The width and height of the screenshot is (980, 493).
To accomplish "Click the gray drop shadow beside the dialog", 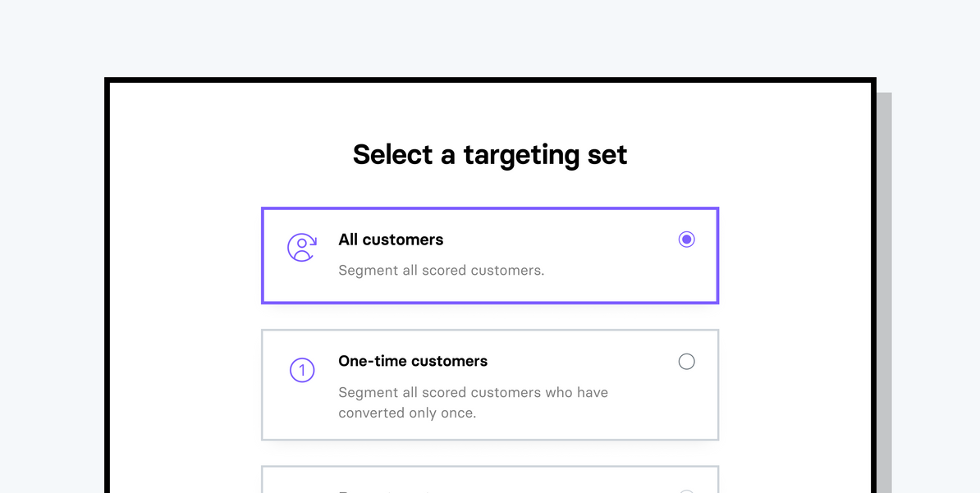I will click(x=884, y=287).
